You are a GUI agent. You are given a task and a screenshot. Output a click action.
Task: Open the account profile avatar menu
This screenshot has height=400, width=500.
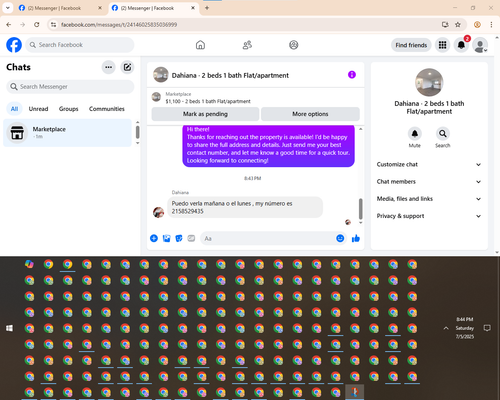coord(480,45)
